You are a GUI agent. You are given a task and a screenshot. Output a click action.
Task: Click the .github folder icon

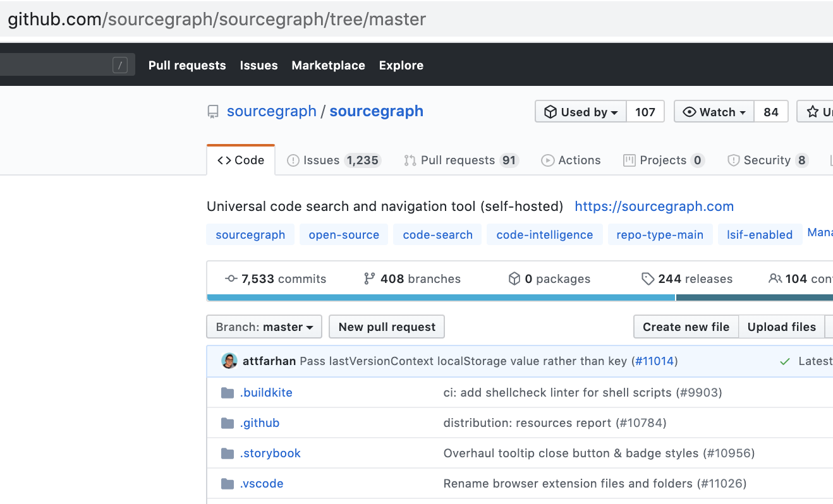point(228,423)
